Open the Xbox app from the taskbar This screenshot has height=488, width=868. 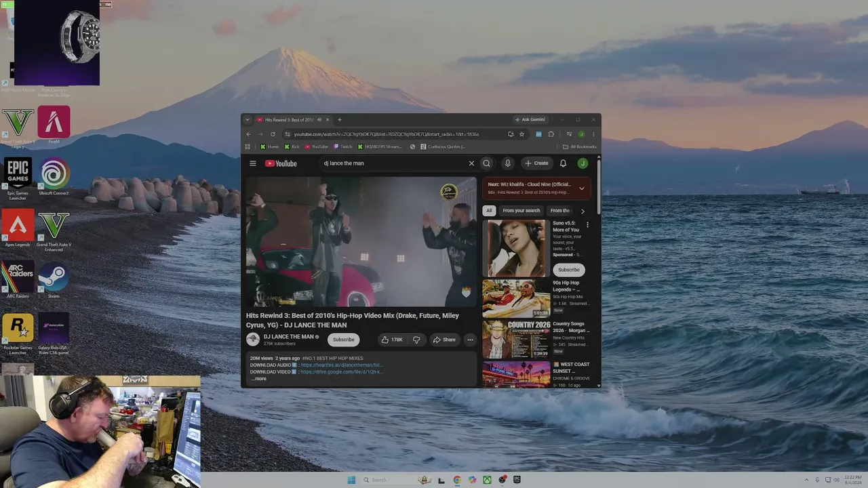(488, 480)
